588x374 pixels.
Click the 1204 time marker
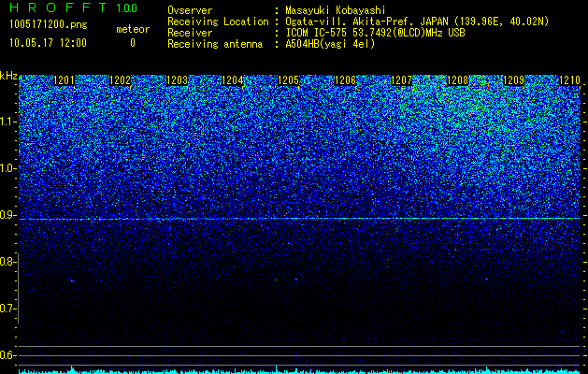[x=233, y=80]
